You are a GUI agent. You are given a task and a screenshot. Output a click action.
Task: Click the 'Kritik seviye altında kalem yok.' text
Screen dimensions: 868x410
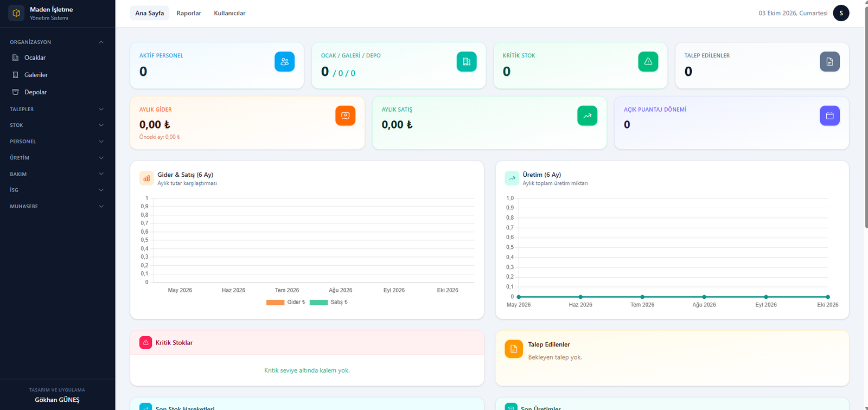pyautogui.click(x=307, y=370)
